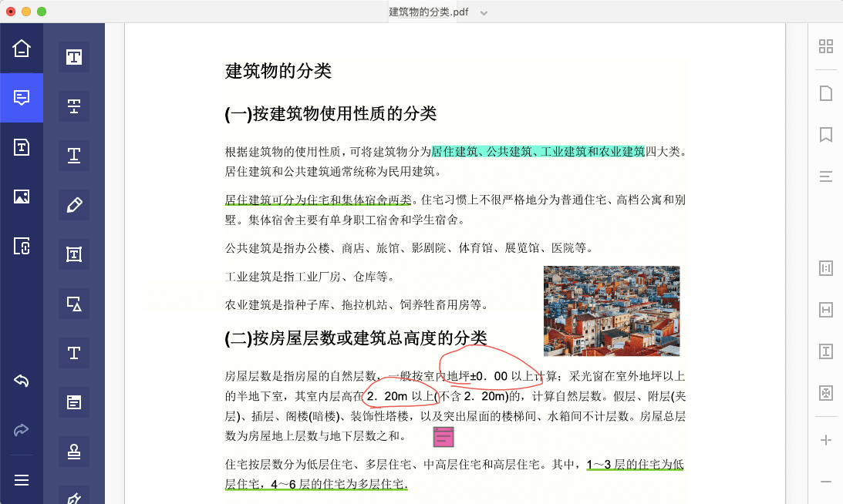Choose actual size view icon
This screenshot has height=504, width=843.
point(826,268)
